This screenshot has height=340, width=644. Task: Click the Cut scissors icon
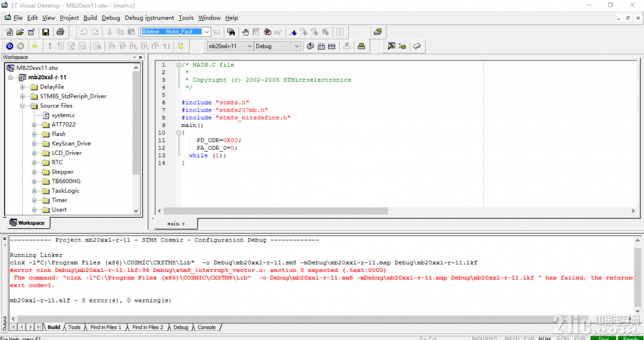[110, 32]
